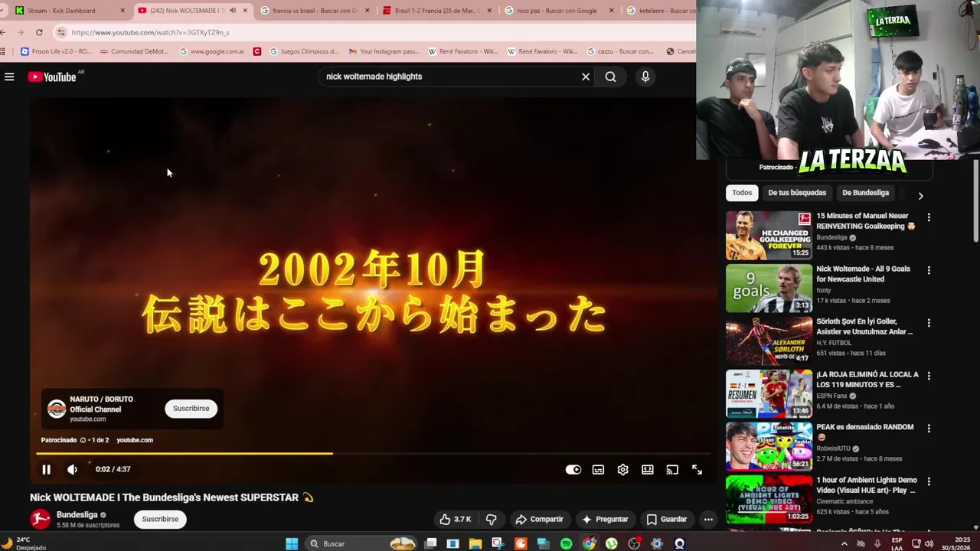
Task: Open site information icon in address bar
Action: coord(61,32)
